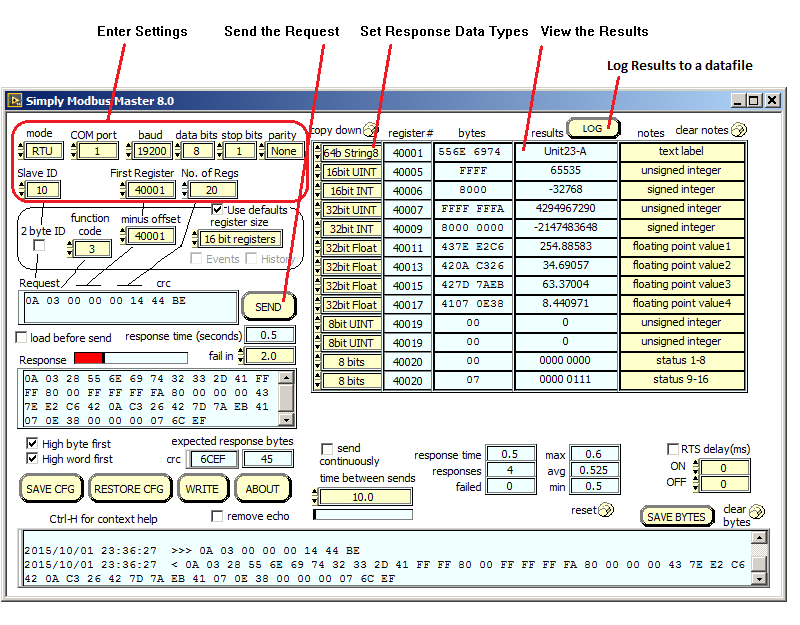Image resolution: width=800 pixels, height=625 pixels.
Task: Click the time between sends progress bar
Action: point(363,515)
